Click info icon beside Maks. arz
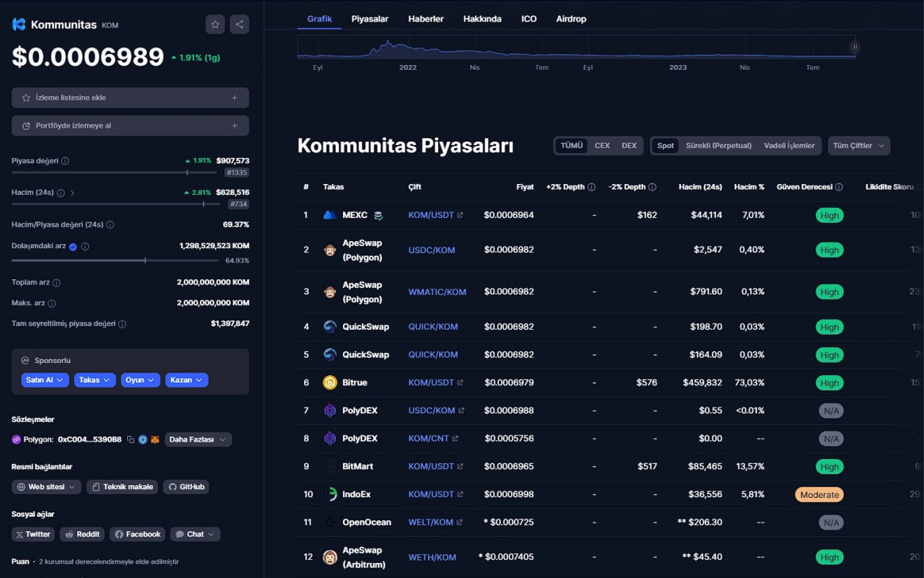 click(51, 303)
